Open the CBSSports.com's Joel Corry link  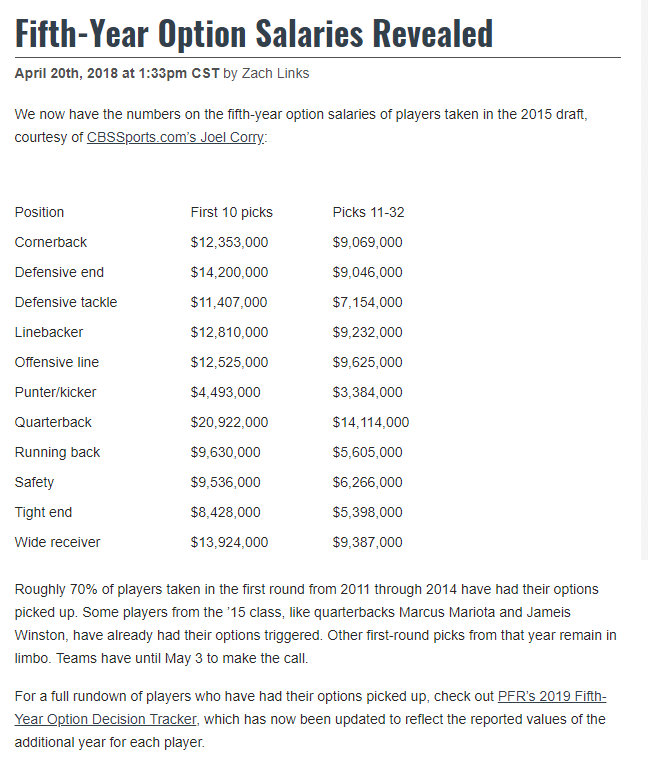click(175, 137)
